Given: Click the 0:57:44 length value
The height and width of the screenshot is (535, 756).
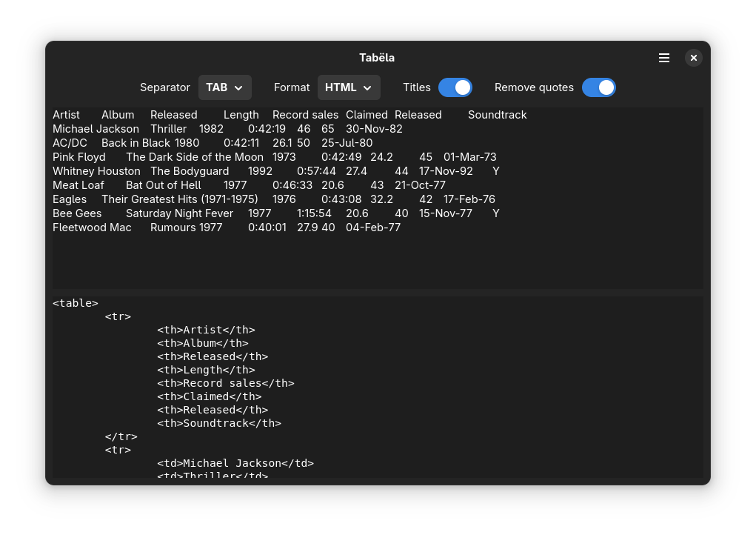Looking at the screenshot, I should 316,170.
